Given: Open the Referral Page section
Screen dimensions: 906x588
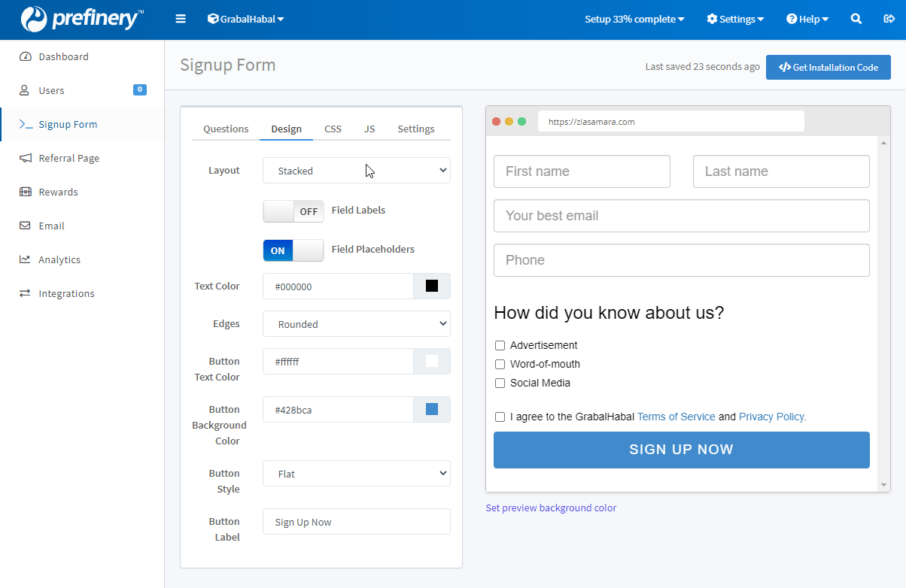Looking at the screenshot, I should 68,158.
